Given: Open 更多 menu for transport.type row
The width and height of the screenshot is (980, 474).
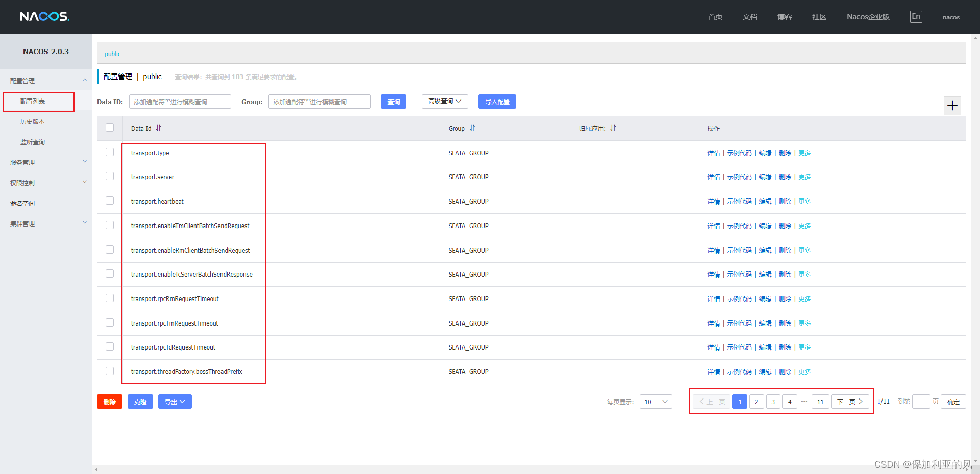Looking at the screenshot, I should [805, 153].
